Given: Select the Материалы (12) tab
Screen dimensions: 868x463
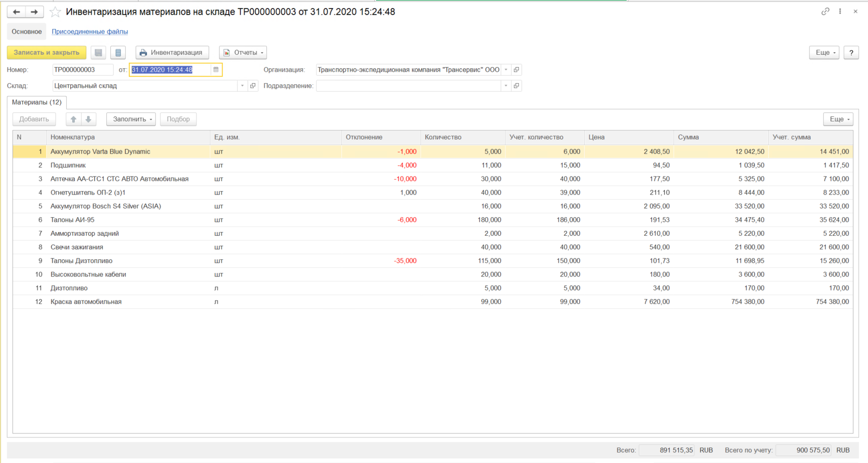Looking at the screenshot, I should point(37,102).
